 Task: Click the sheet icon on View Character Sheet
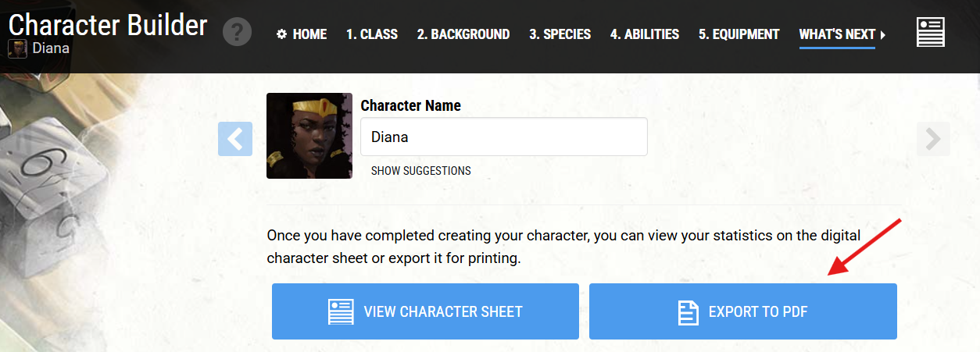(341, 312)
